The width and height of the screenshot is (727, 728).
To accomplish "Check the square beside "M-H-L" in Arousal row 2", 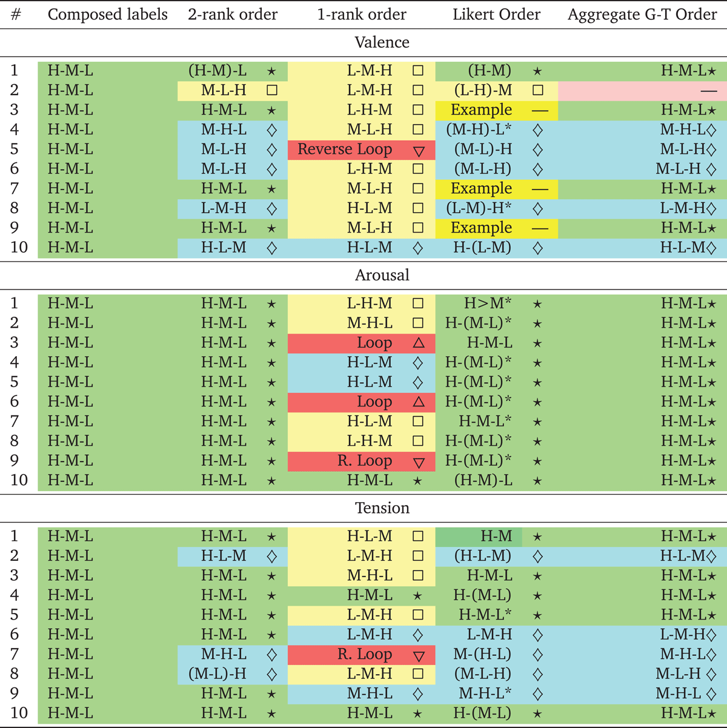I will coord(418,323).
